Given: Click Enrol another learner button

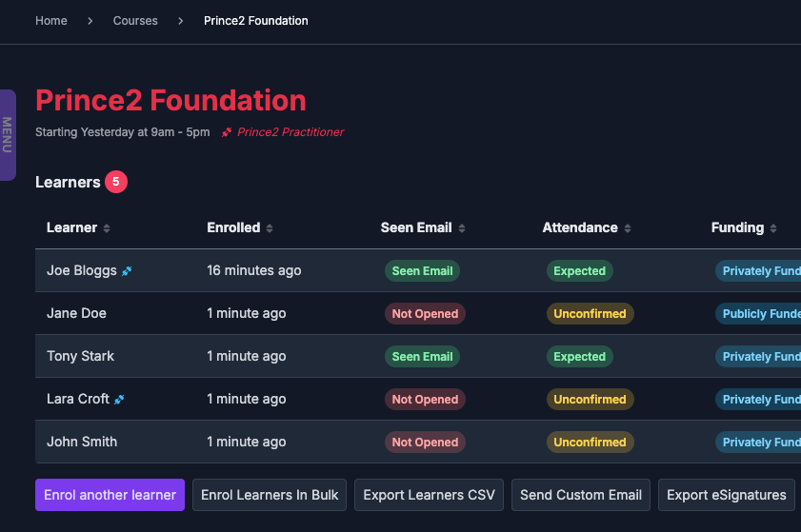Looking at the screenshot, I should coord(110,495).
